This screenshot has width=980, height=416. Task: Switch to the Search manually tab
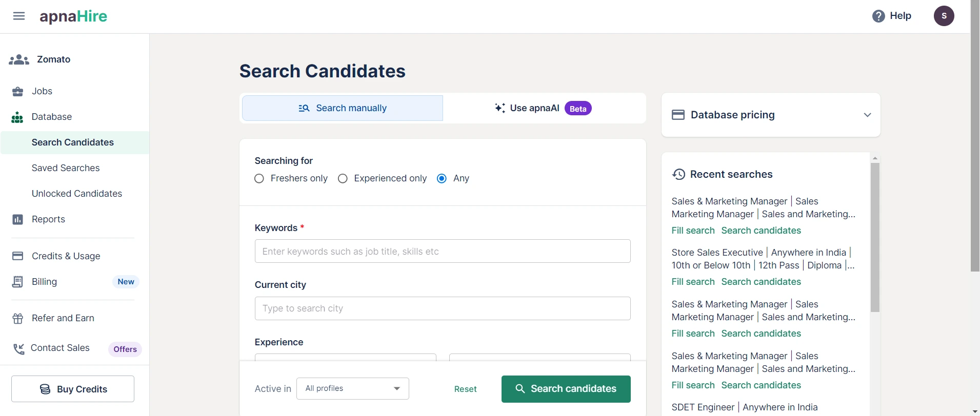click(x=343, y=108)
